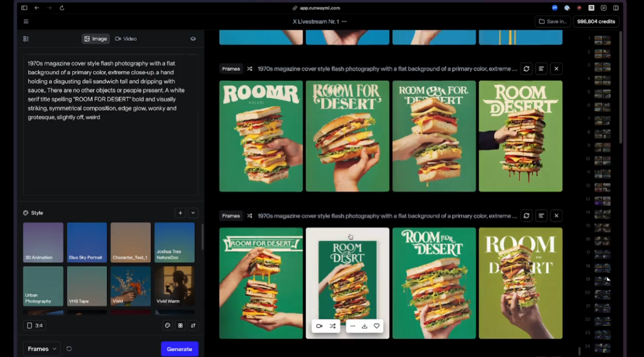Open the hamburger menu in Runway header

[x=26, y=22]
